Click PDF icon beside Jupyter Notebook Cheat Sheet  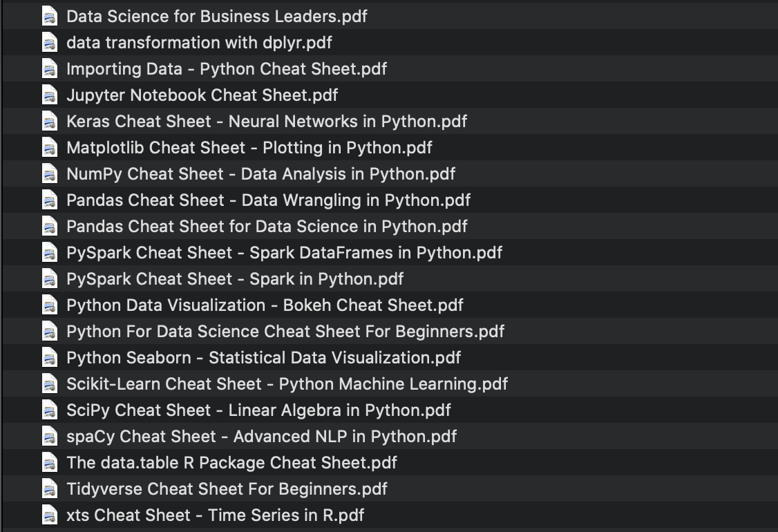pyautogui.click(x=49, y=95)
